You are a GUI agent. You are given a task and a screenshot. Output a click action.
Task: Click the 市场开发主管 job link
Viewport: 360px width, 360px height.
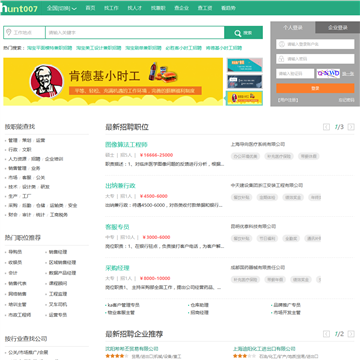point(287,313)
